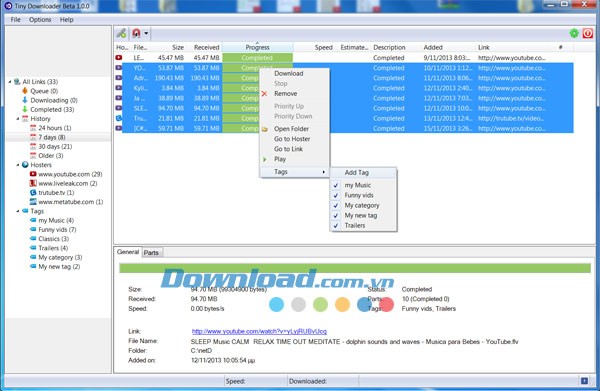Collapse the All Links tree node
Screen dimensions: 600x391
(x=10, y=81)
